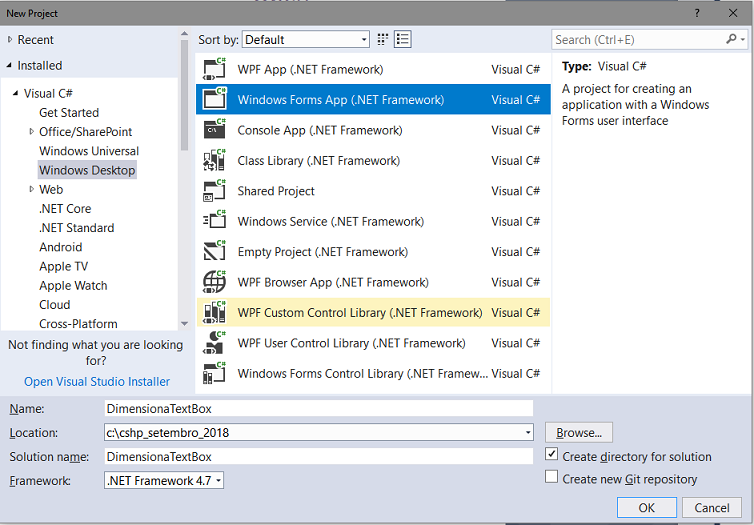Select .NET Standard category
This screenshot has height=525, width=754.
click(76, 228)
